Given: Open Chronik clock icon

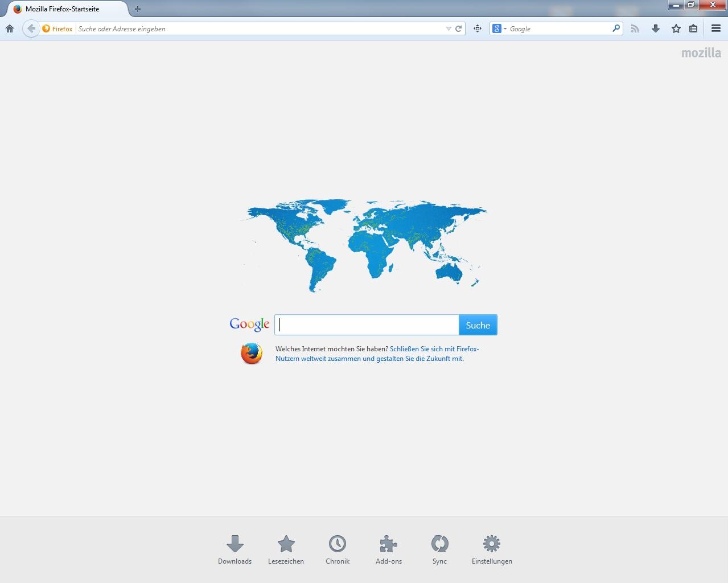Looking at the screenshot, I should [338, 550].
